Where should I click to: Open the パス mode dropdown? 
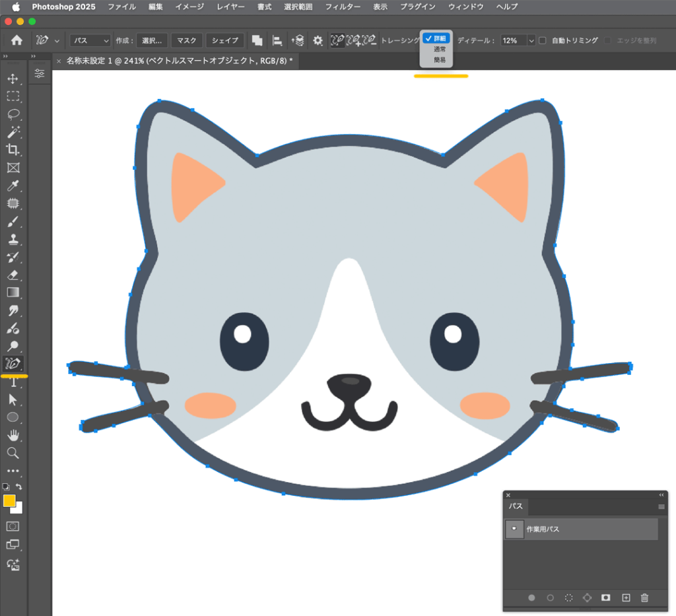click(90, 41)
